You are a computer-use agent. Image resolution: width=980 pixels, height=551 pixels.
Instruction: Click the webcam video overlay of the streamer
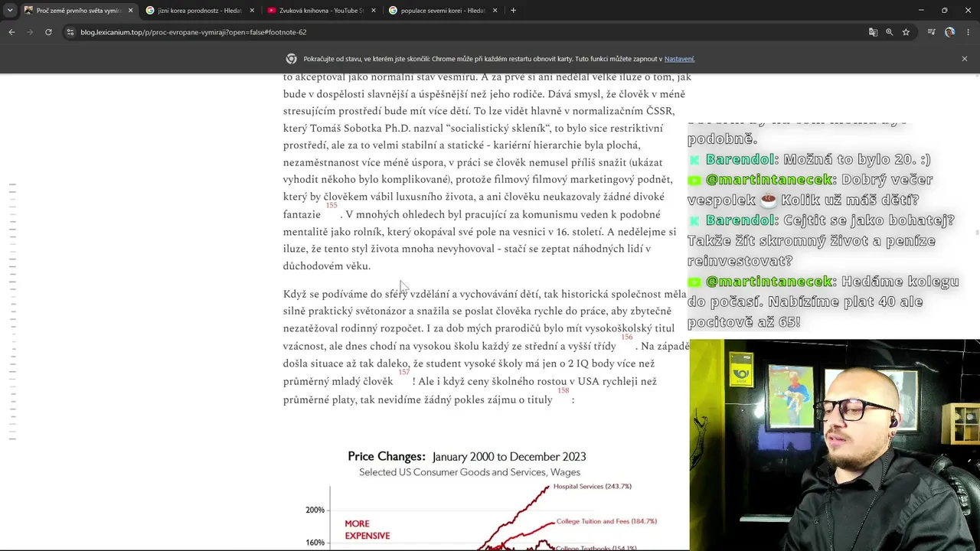(x=835, y=445)
